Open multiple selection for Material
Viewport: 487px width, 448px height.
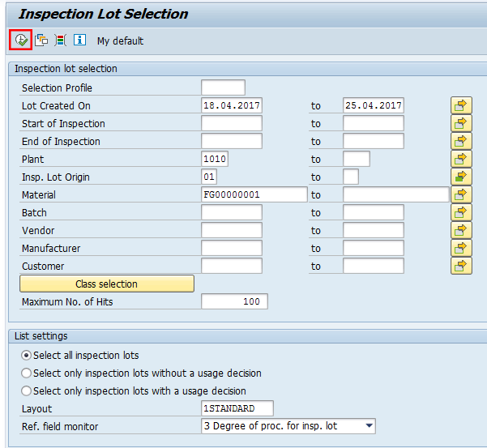click(461, 194)
